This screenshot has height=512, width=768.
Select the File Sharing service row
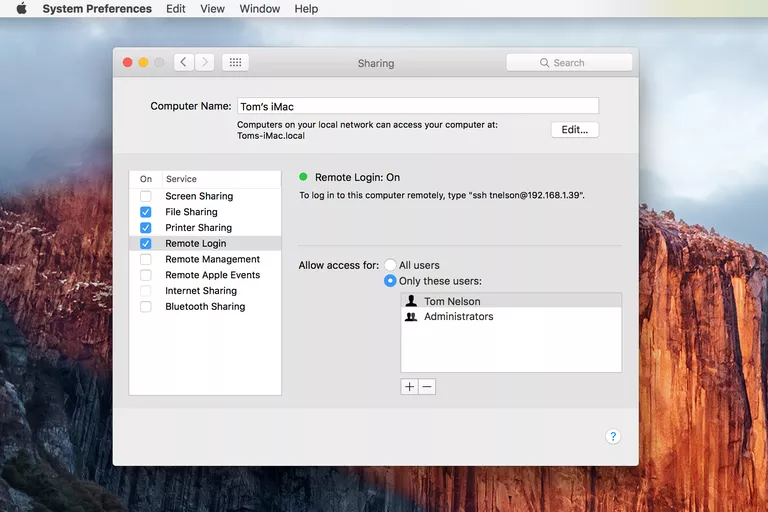click(205, 212)
